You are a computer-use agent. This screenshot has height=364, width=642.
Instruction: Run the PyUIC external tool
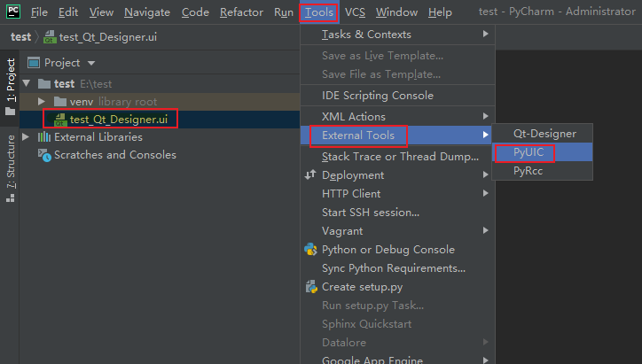pyautogui.click(x=542, y=152)
